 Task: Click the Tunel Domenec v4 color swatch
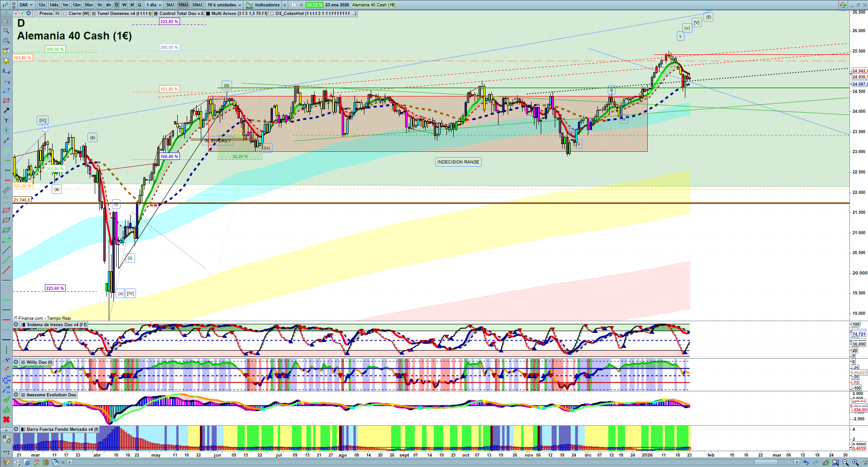(x=94, y=14)
